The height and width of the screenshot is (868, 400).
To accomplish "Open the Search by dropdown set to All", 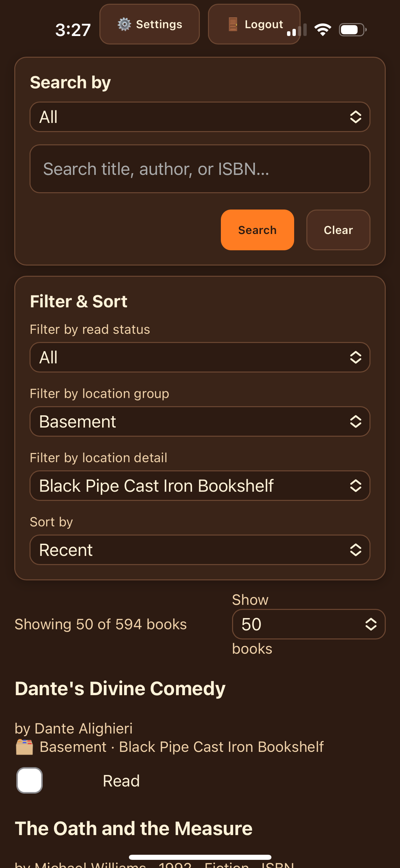I will point(200,117).
